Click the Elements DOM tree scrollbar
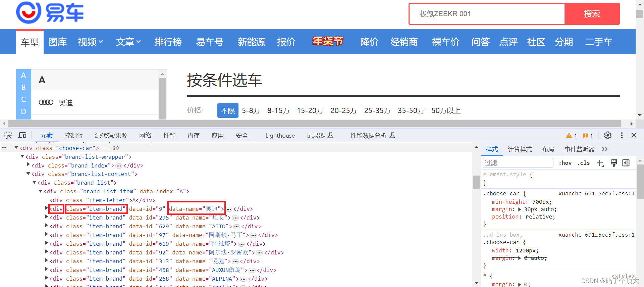The height and width of the screenshot is (287, 644). 476,182
